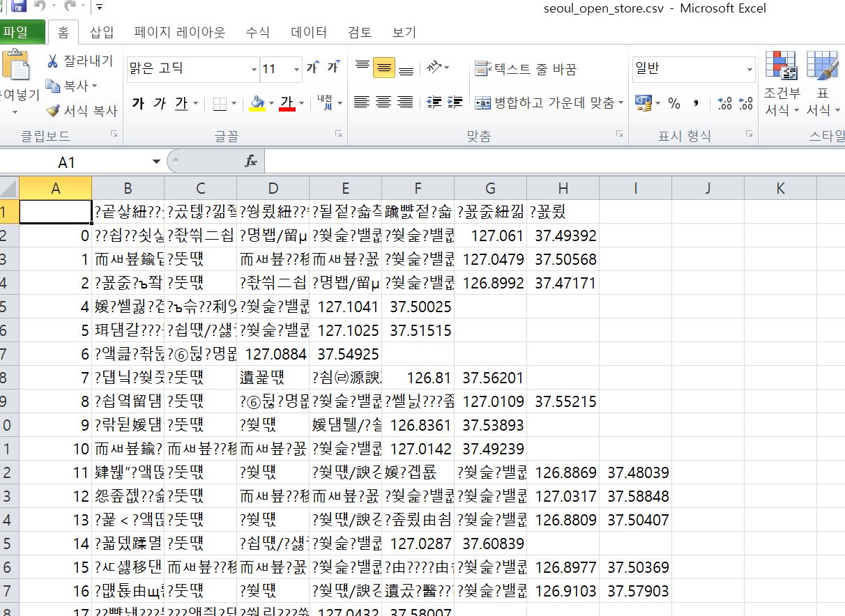
Task: Open the 수식 ribbon tab
Action: click(258, 32)
